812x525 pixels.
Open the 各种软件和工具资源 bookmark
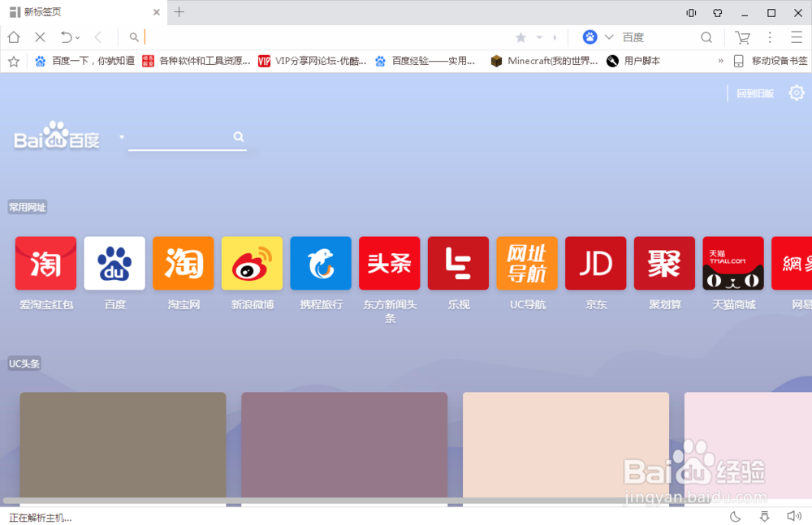(x=197, y=61)
